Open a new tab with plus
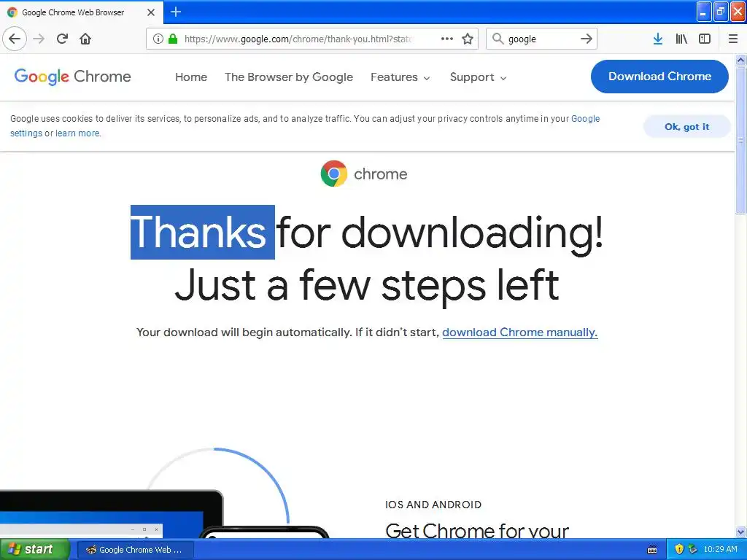747x560 pixels. 176,12
